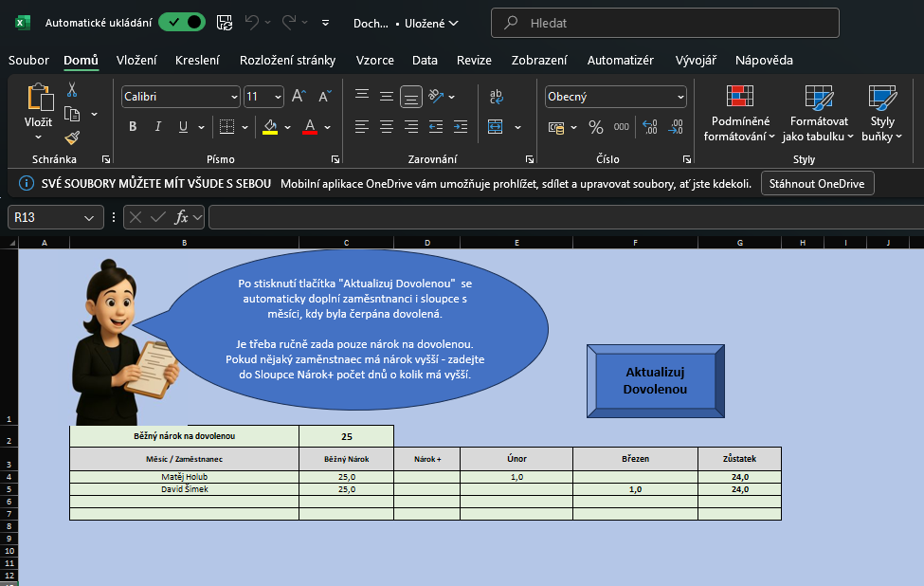Click the Cut scissors icon
The height and width of the screenshot is (586, 924).
click(72, 90)
